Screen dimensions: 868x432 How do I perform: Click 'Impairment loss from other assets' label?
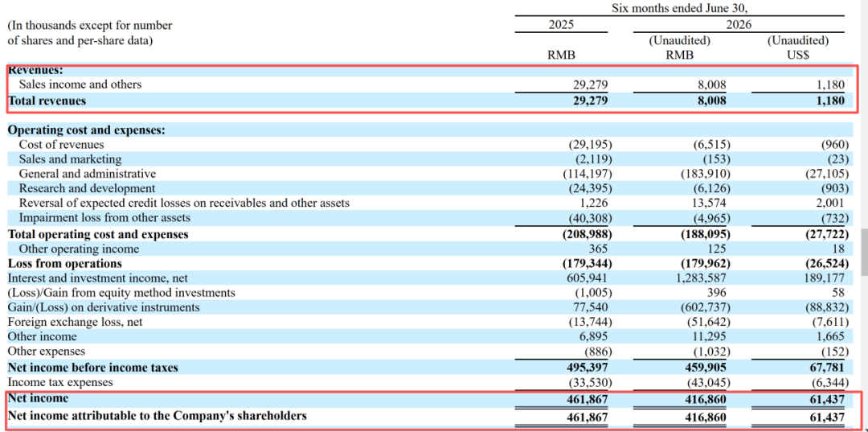pos(104,218)
